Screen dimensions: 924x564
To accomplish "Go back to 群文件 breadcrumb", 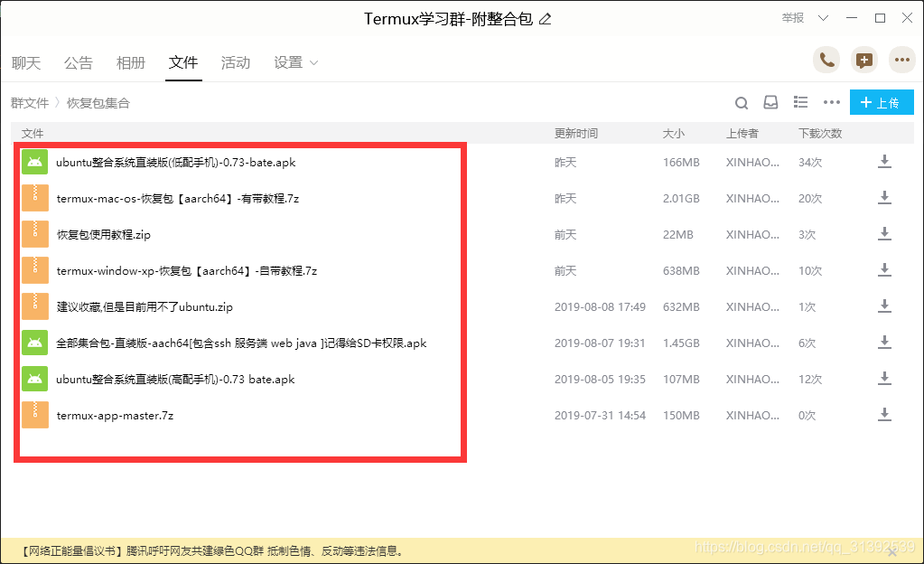I will point(30,103).
